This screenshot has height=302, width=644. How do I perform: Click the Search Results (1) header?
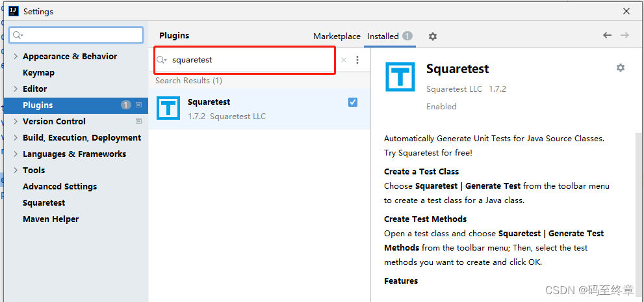click(x=189, y=81)
